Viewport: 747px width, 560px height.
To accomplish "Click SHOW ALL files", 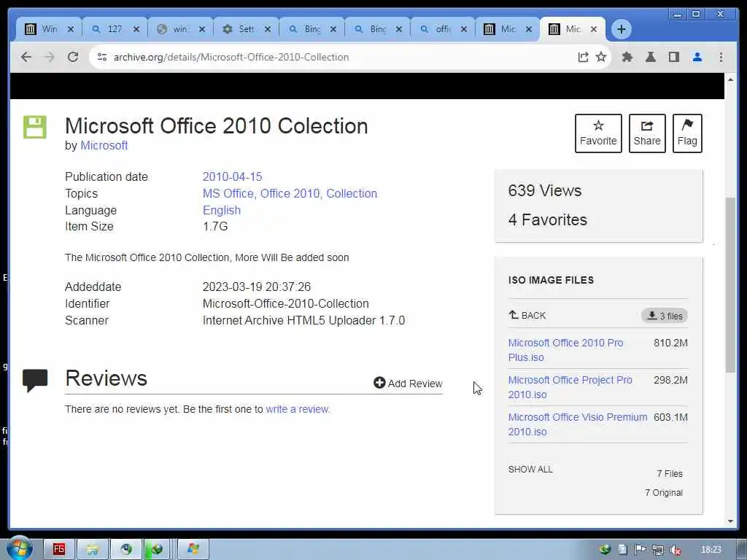I will [x=530, y=470].
